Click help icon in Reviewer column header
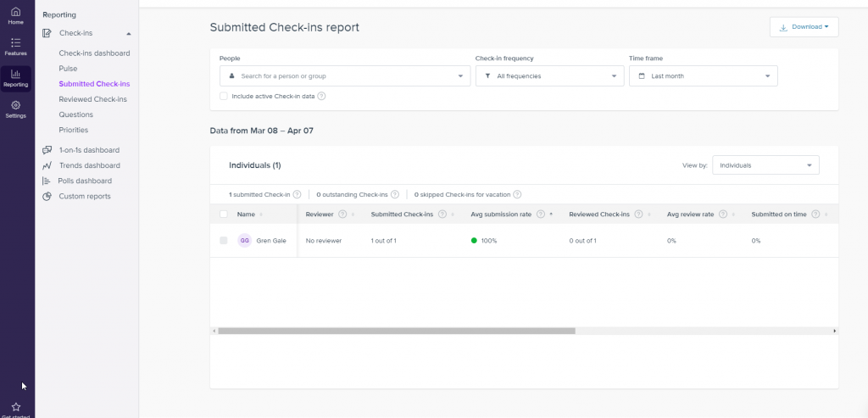Screen dimensions: 868x418 click(x=342, y=215)
